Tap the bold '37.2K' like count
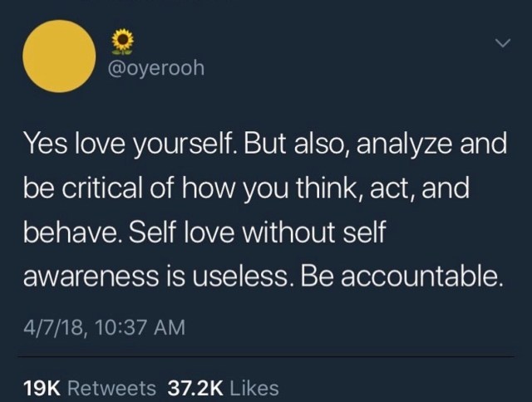Screen dimensions: 532x402 click(x=196, y=388)
